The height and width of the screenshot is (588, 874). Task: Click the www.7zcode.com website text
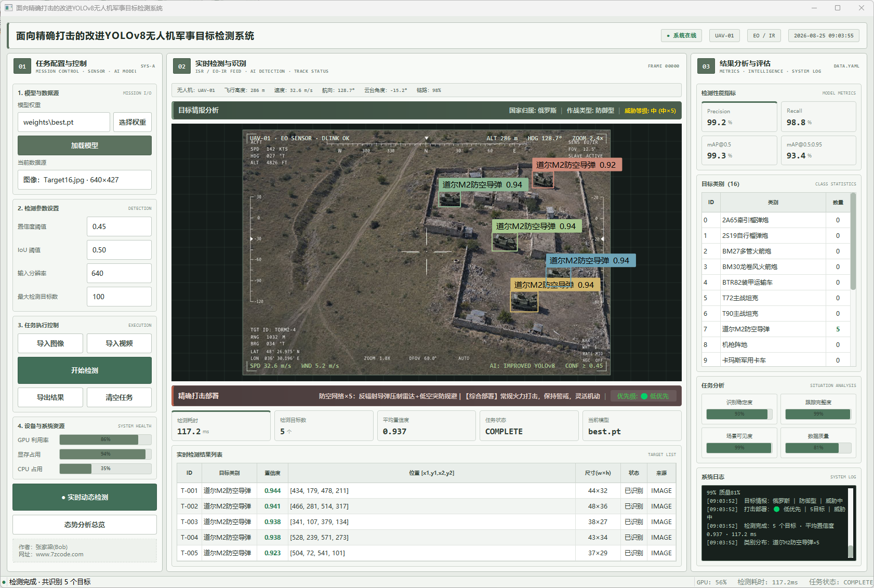[x=59, y=554]
